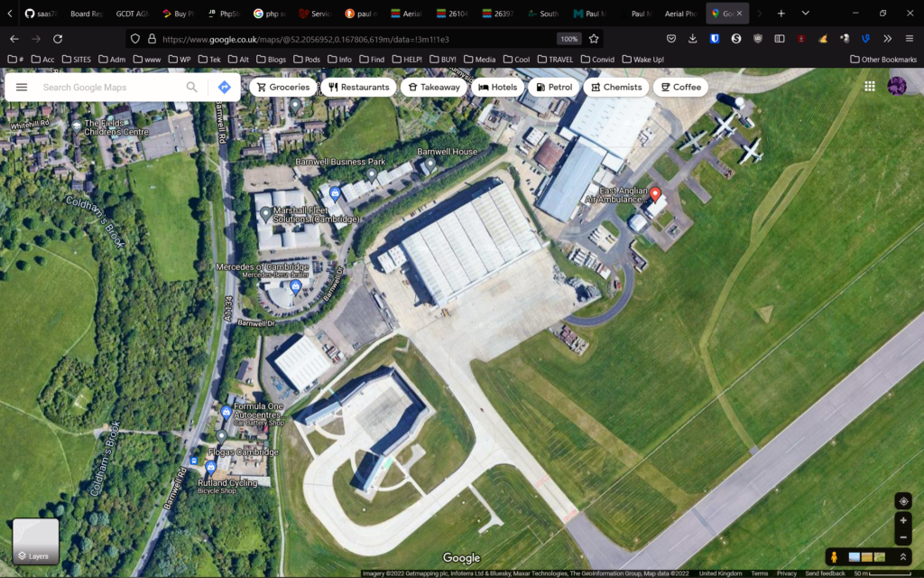Click the East Anglian Air Ambulance pin

click(x=656, y=195)
